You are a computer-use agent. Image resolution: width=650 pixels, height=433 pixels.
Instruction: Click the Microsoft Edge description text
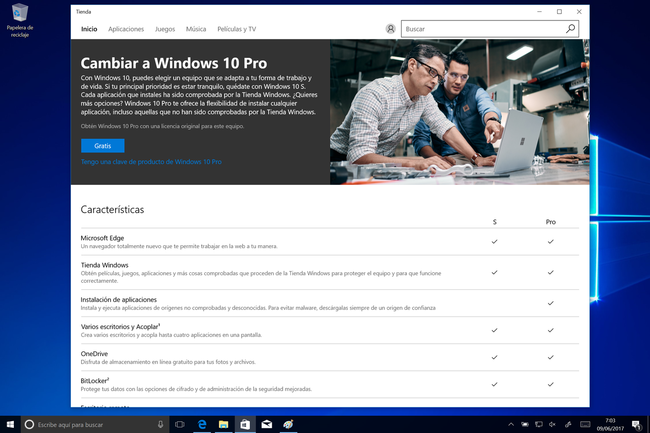179,246
